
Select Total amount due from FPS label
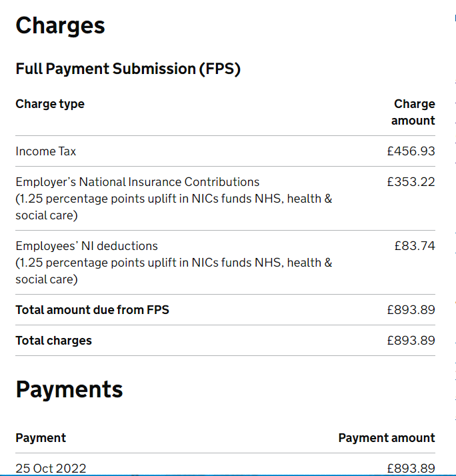point(92,310)
